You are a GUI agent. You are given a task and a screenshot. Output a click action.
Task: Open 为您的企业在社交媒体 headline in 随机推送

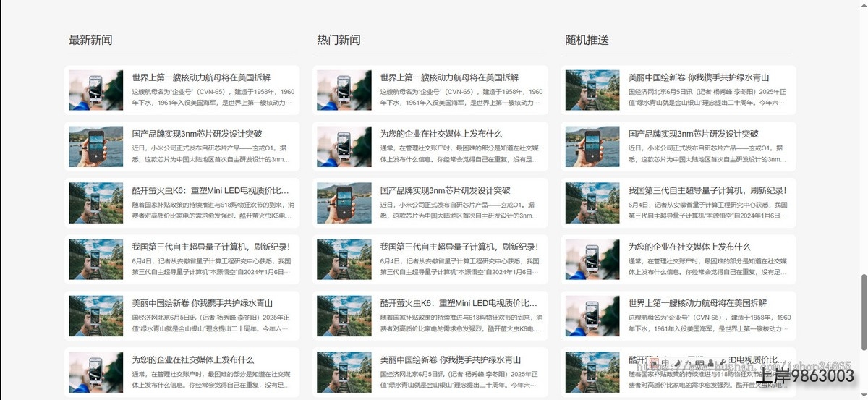point(689,247)
